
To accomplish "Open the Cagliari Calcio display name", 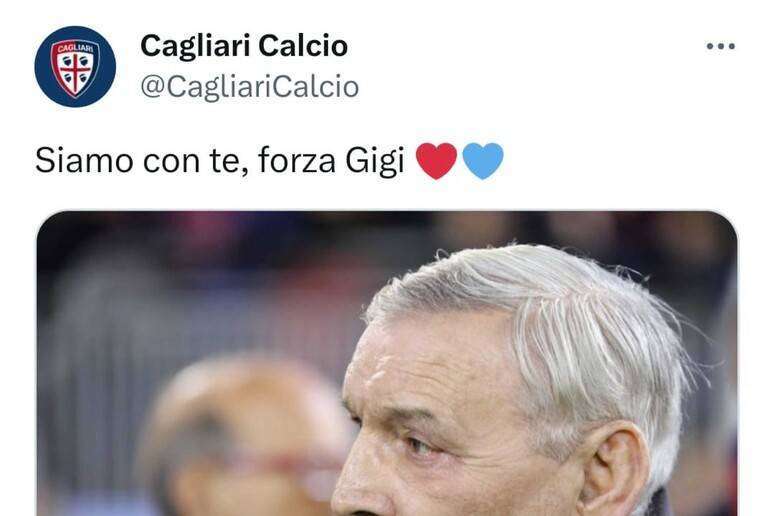I will pos(244,46).
